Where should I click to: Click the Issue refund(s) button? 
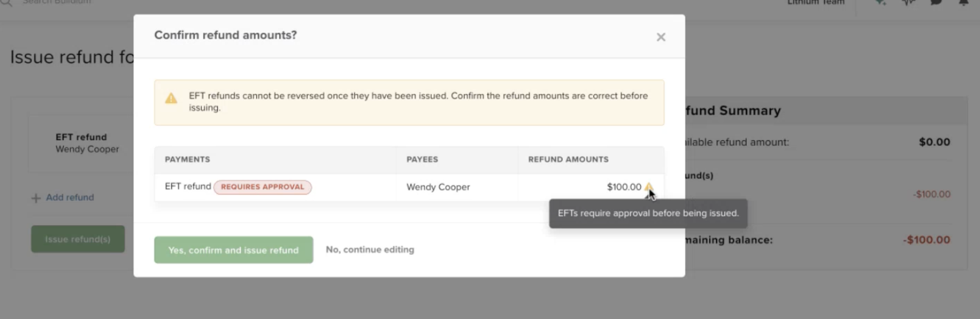pyautogui.click(x=78, y=239)
